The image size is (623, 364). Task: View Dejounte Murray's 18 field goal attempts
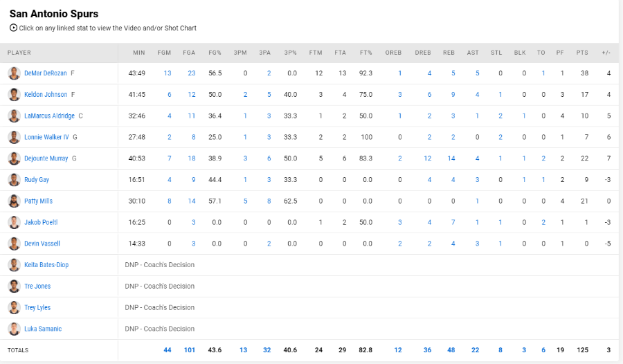pos(192,158)
